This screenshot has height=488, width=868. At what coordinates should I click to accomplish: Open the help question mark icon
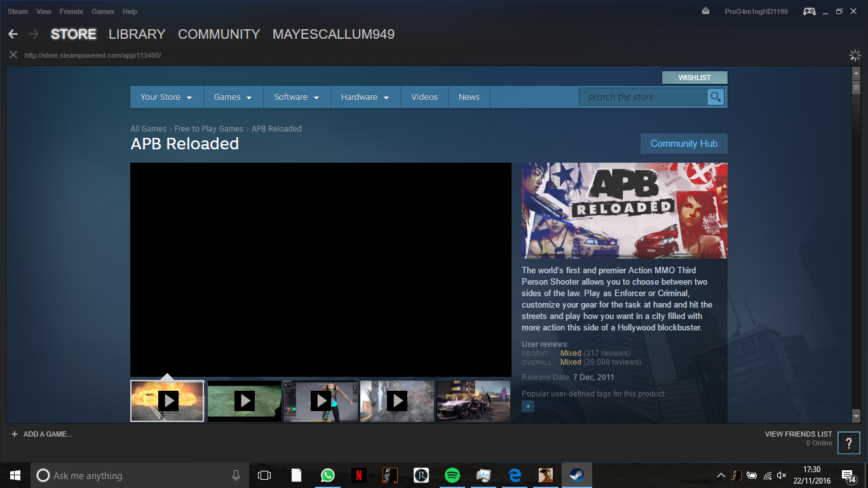coord(849,444)
